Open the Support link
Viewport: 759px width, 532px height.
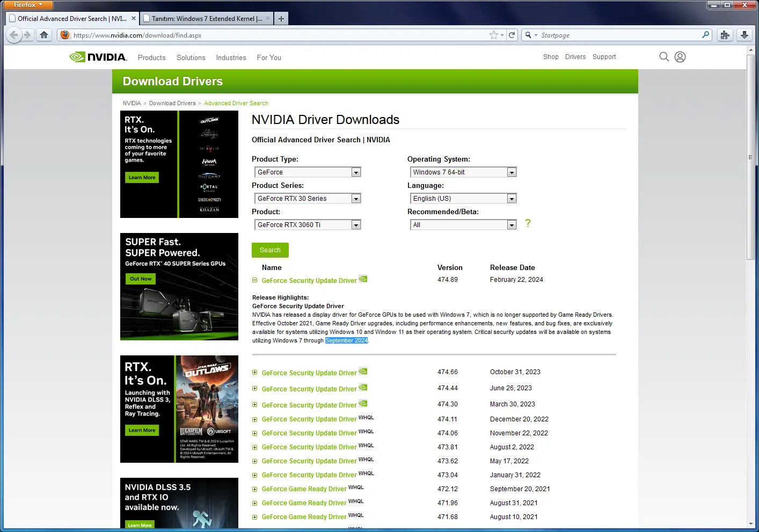point(604,57)
